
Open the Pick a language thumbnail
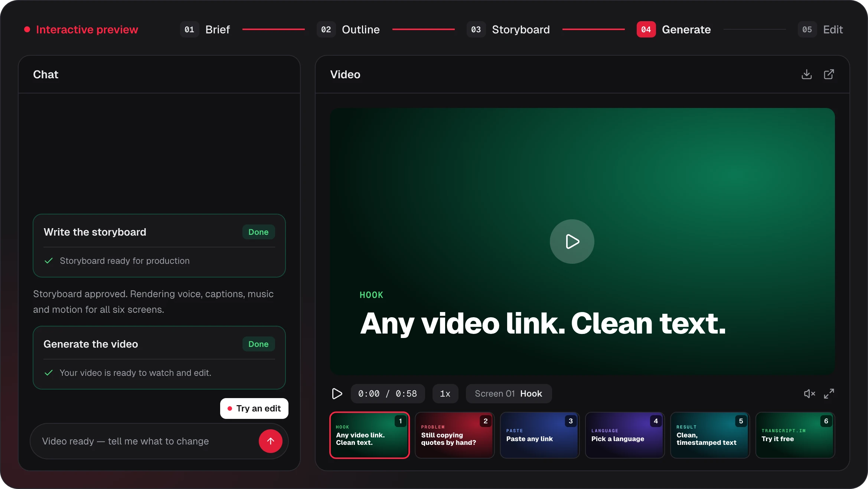[625, 435]
